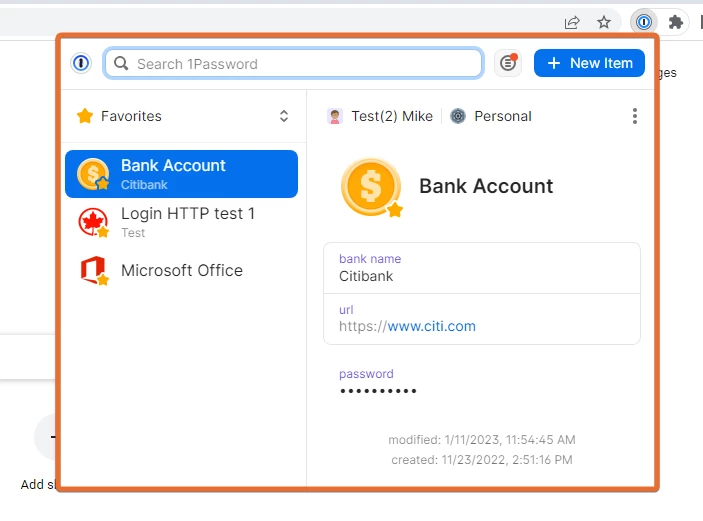703x521 pixels.
Task: Click the Air Canada maple leaf icon
Action: point(93,221)
